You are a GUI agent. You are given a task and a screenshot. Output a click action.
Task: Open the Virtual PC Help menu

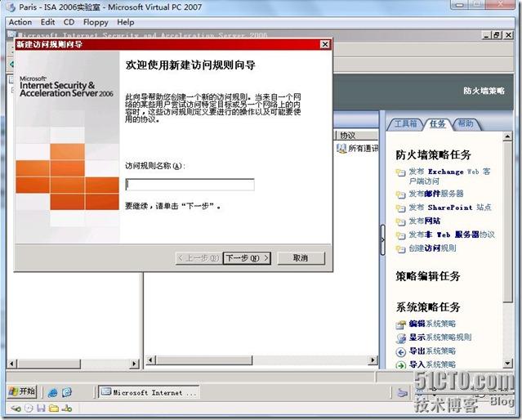tap(126, 22)
